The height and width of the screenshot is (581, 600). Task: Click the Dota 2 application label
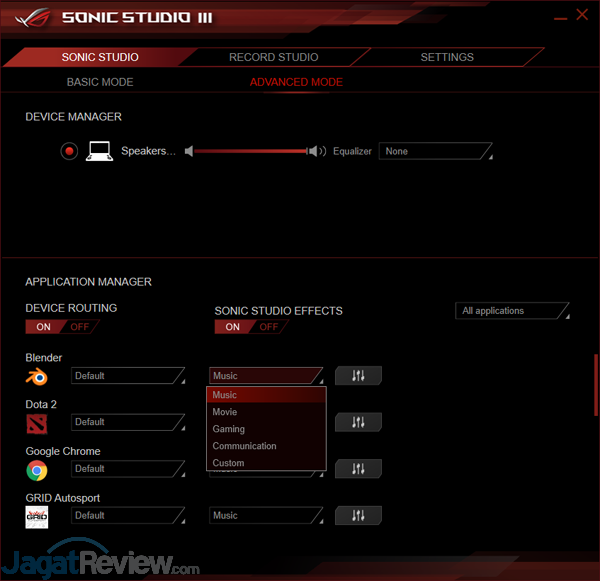tap(41, 404)
